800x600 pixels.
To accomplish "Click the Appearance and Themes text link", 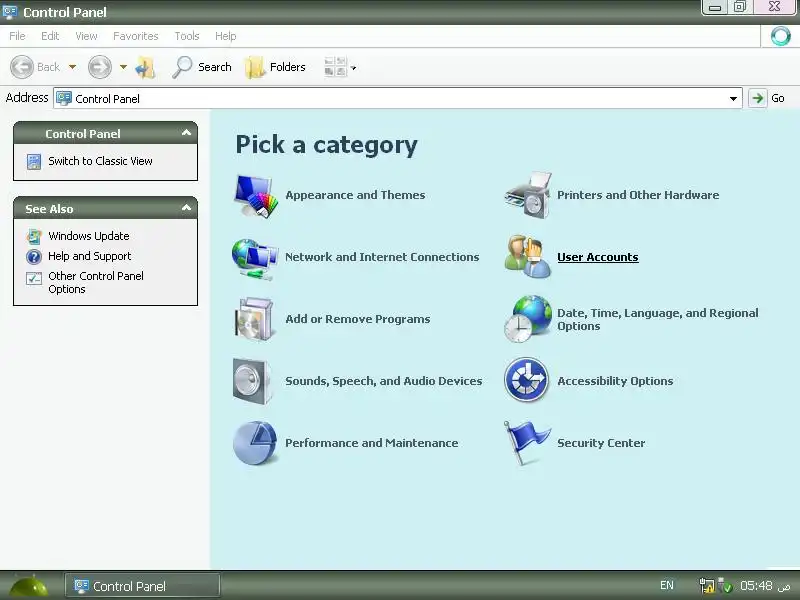I will (x=355, y=195).
